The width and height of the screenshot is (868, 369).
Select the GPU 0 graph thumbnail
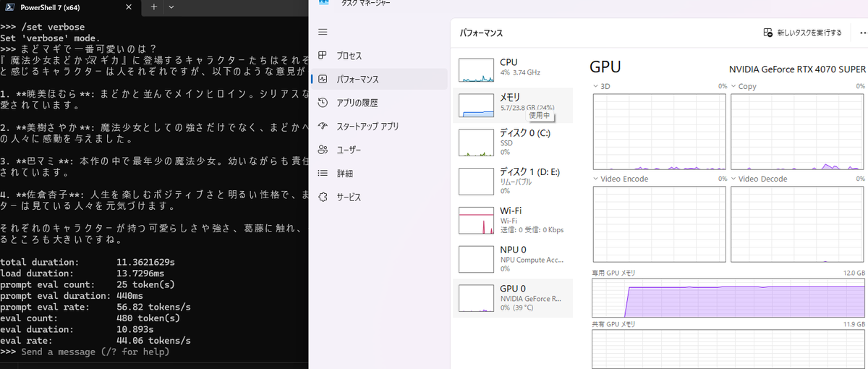pyautogui.click(x=476, y=297)
